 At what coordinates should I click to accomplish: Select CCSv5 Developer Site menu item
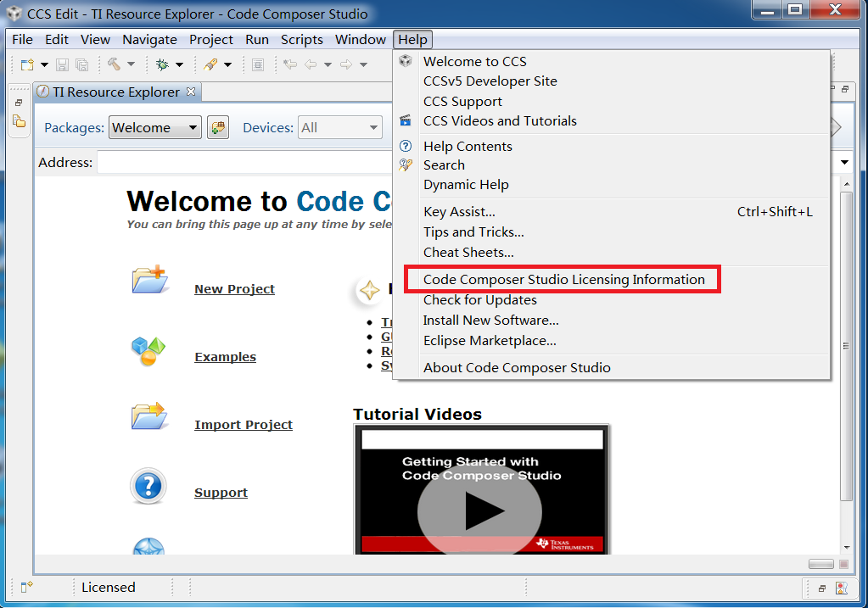tap(612, 81)
